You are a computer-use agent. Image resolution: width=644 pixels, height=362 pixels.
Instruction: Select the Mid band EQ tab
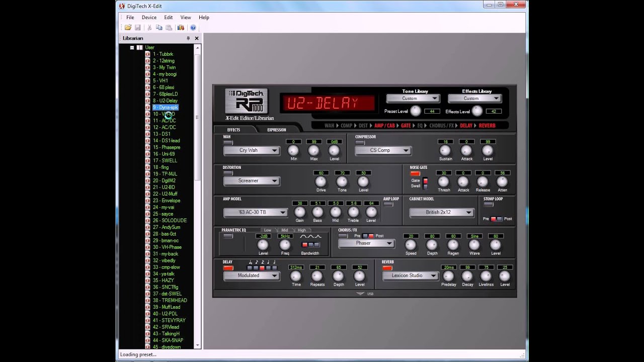pyautogui.click(x=285, y=230)
